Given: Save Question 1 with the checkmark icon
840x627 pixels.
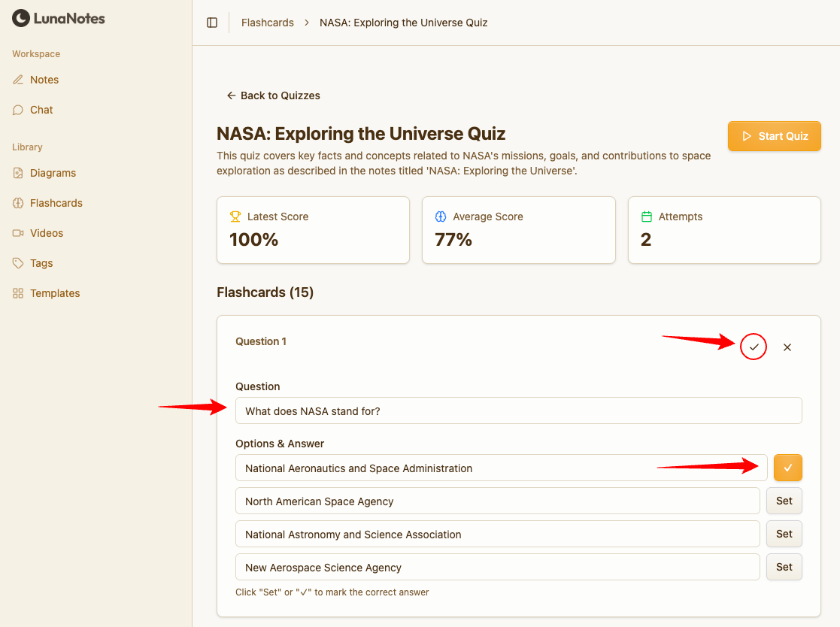Looking at the screenshot, I should tap(754, 347).
